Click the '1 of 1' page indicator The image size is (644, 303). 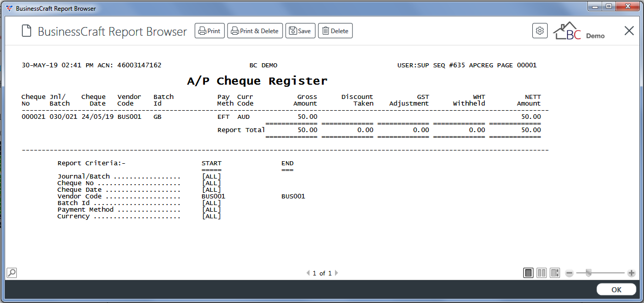click(x=322, y=273)
